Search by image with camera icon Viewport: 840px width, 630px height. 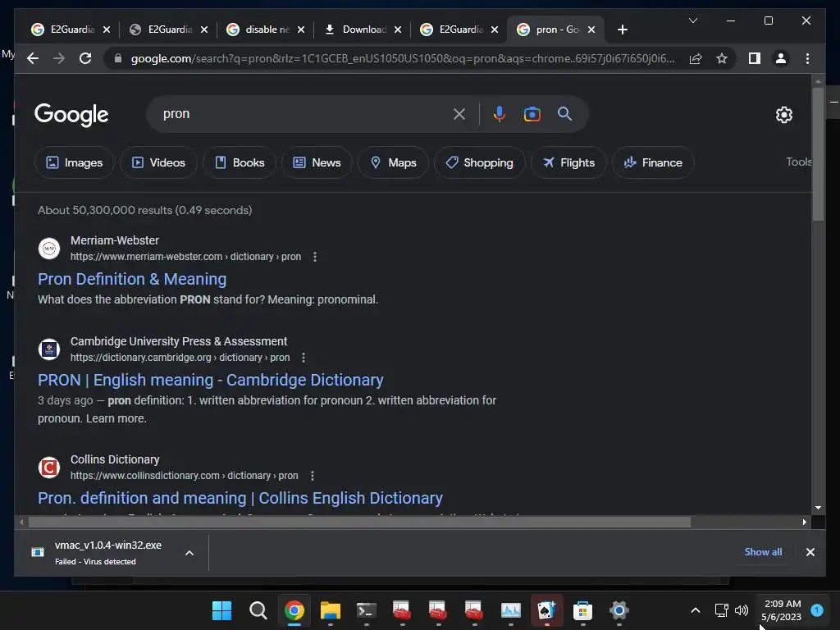pyautogui.click(x=532, y=114)
